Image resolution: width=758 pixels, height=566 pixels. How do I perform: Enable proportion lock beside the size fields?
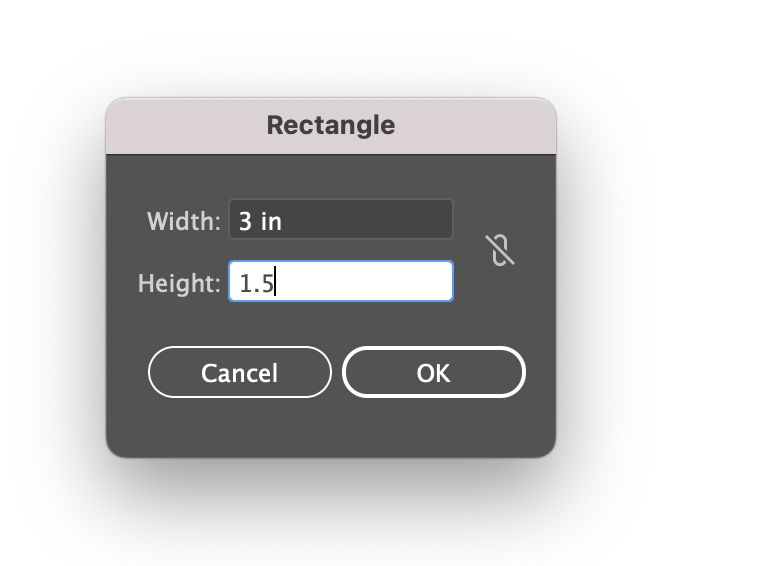500,250
